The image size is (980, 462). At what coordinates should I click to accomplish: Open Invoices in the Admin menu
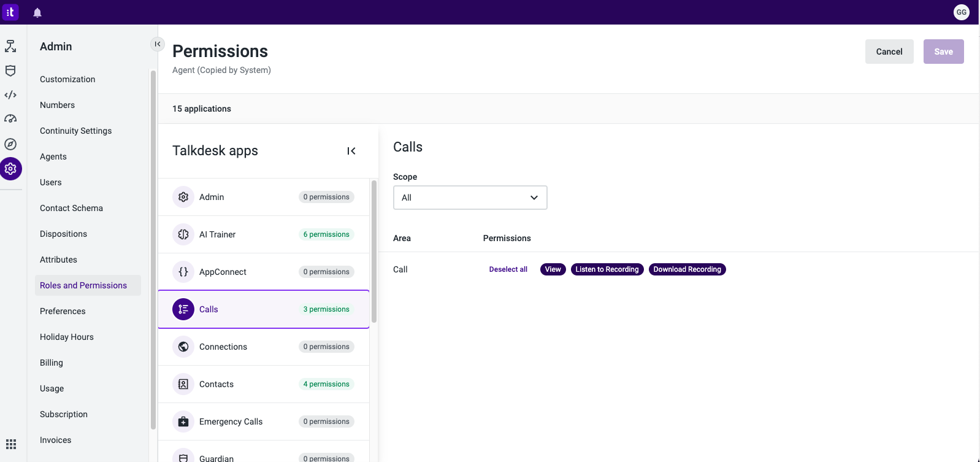click(55, 440)
